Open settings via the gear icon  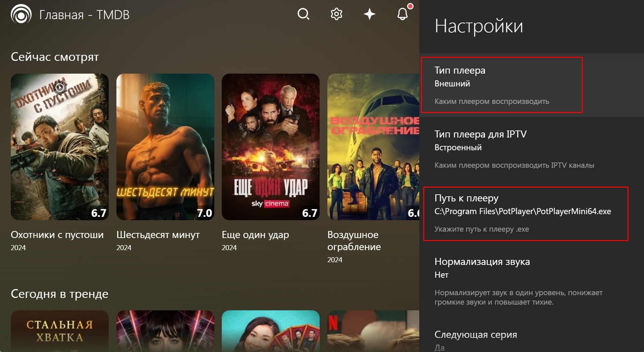[x=336, y=14]
